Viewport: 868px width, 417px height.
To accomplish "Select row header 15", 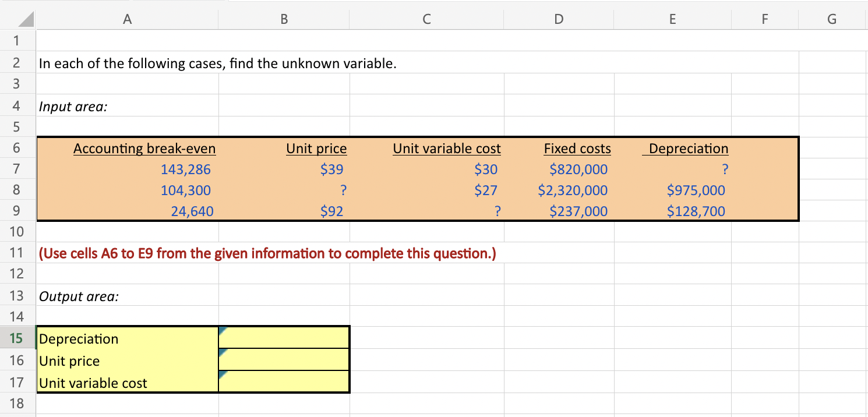I will point(17,338).
